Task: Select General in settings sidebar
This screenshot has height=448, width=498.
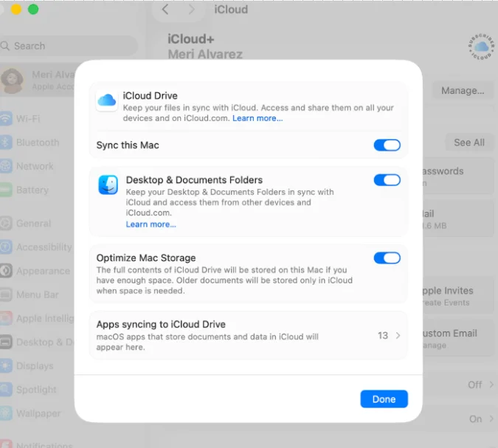Action: coord(34,224)
